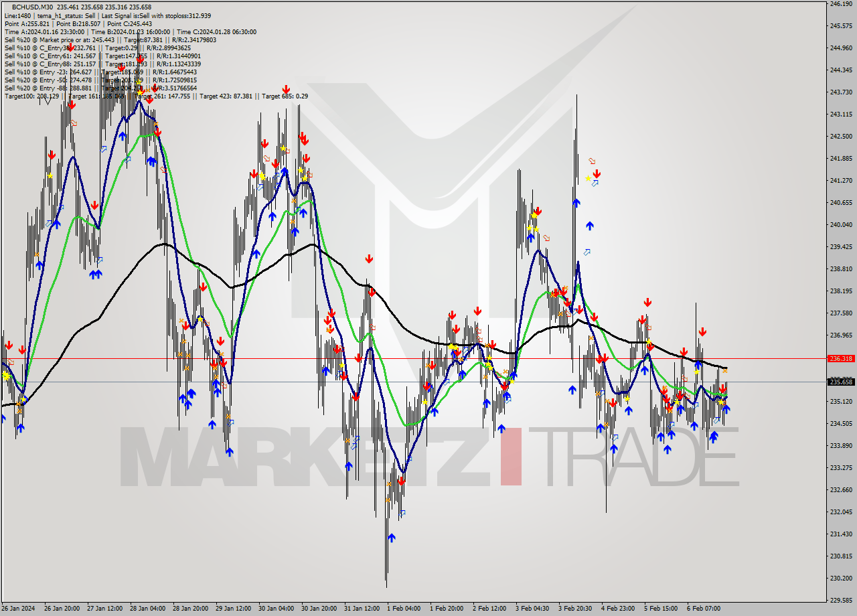Click the '26 Jan 20:00' time axis label

coord(62,609)
